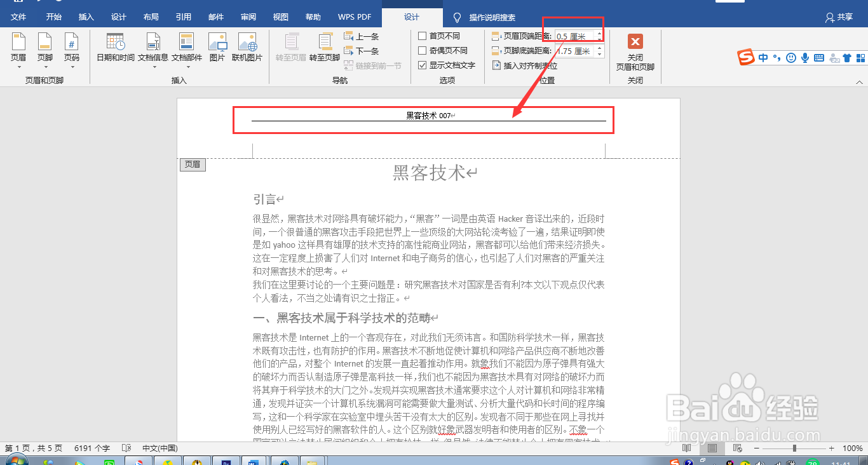Open the 插入 tab
The image size is (868, 465).
pos(86,17)
